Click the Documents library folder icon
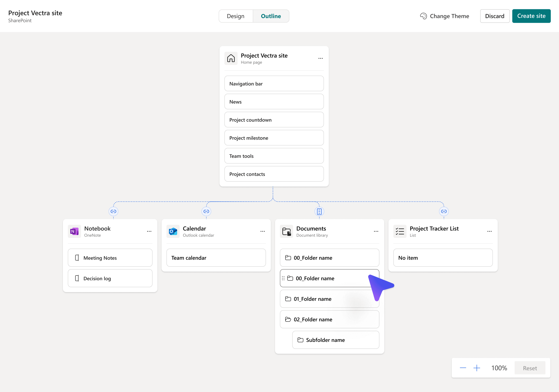Screen dimensions: 559x392 286,231
